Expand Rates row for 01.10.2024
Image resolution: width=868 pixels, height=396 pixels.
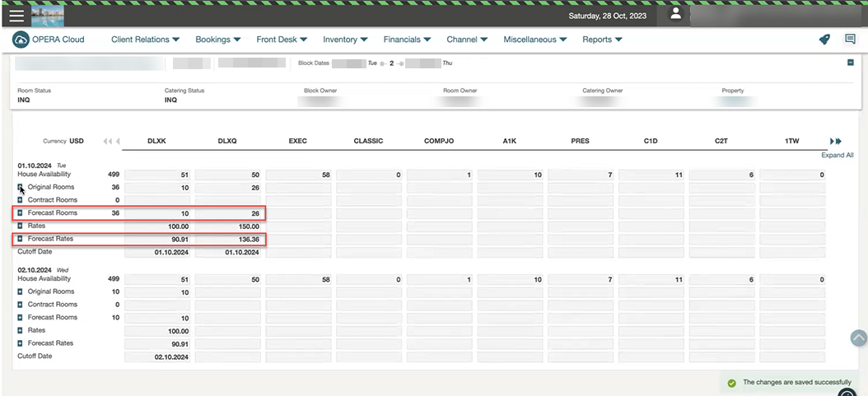tap(20, 226)
